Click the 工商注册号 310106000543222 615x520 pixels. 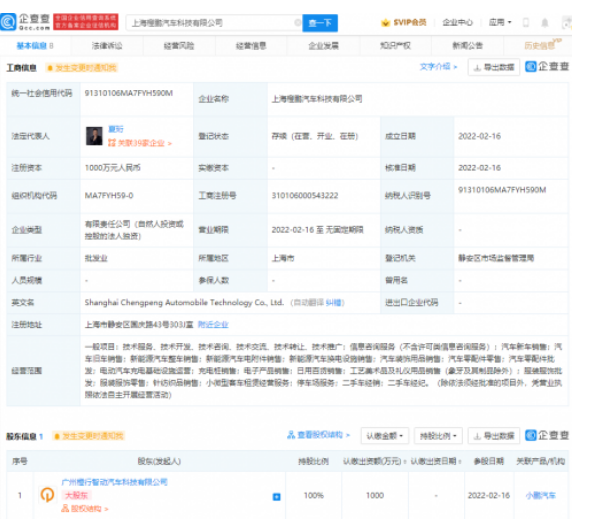(x=305, y=195)
